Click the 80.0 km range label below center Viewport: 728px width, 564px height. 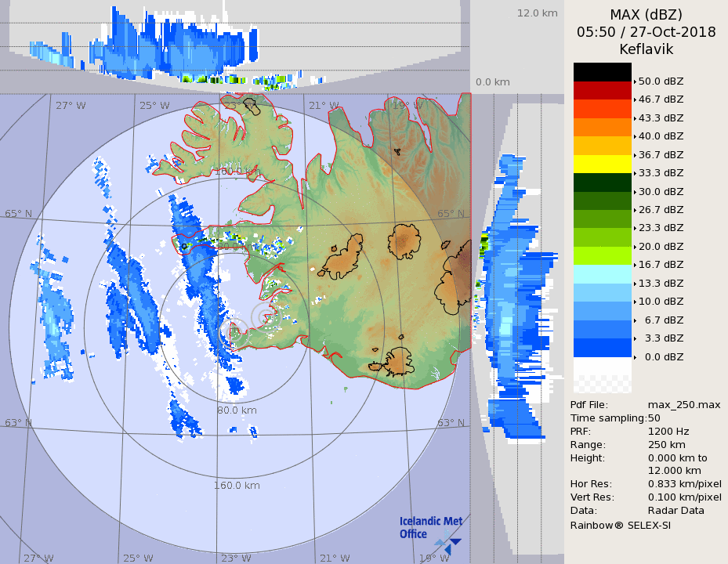[237, 410]
